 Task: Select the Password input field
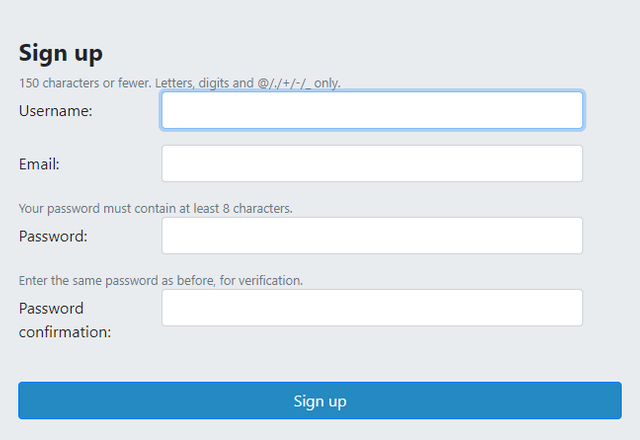click(372, 236)
